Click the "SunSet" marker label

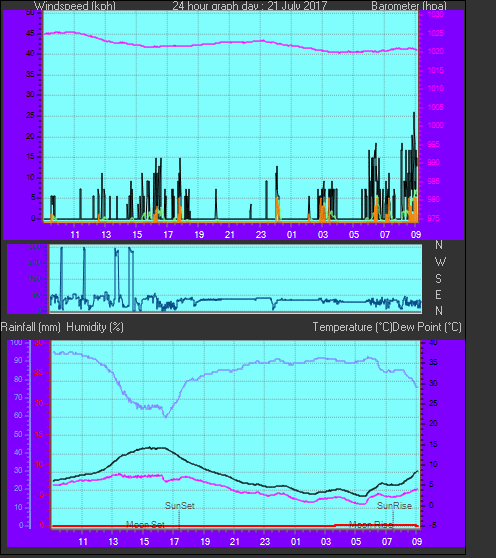180,505
